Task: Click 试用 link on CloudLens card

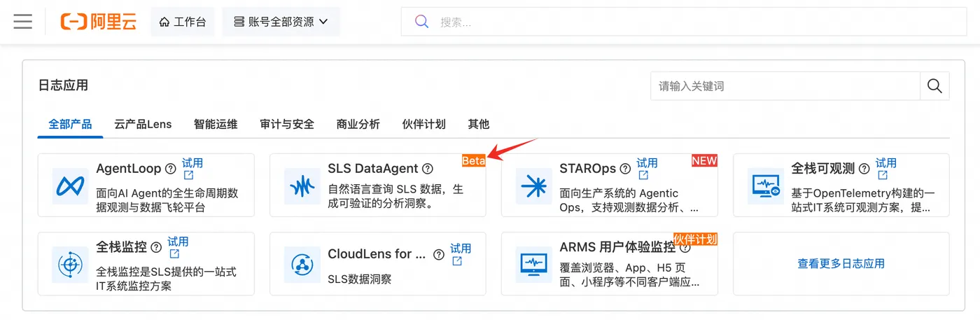Action: click(x=461, y=254)
